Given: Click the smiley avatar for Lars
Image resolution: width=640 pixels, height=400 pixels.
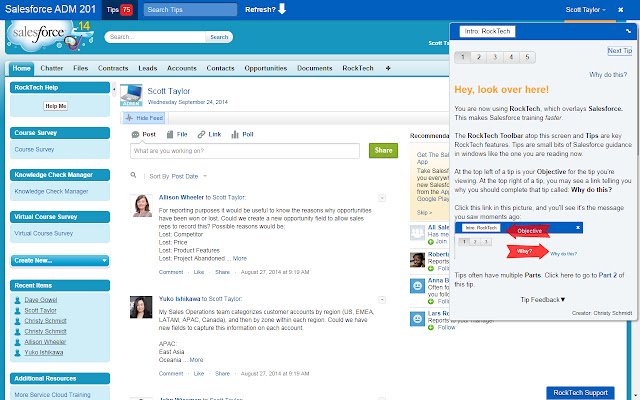Looking at the screenshot, I should pos(417,318).
